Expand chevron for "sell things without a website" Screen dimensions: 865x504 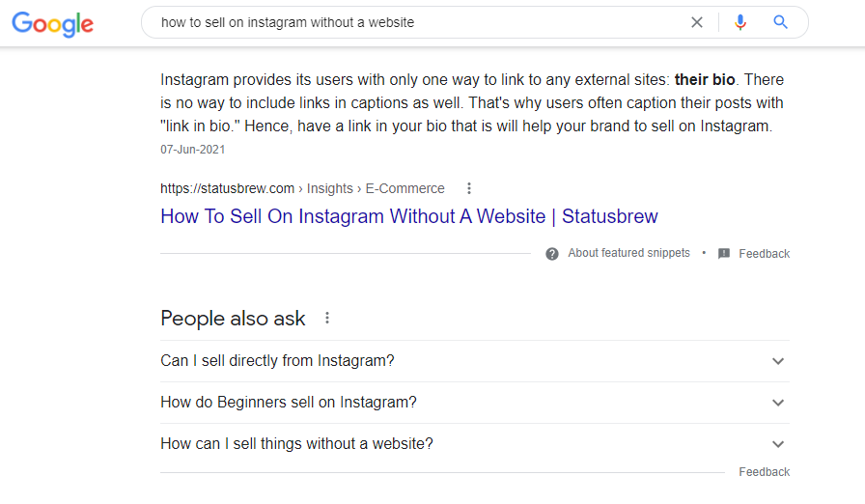point(778,444)
